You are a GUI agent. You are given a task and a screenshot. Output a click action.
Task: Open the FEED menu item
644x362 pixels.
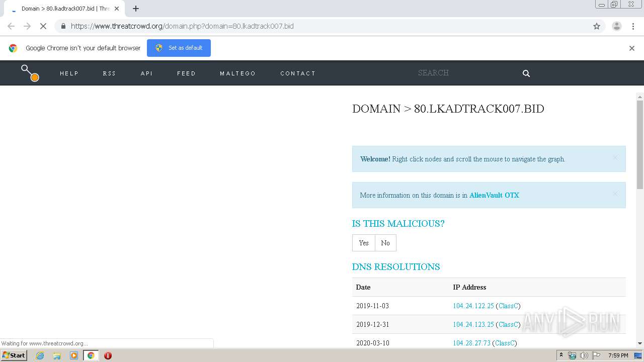(x=187, y=73)
